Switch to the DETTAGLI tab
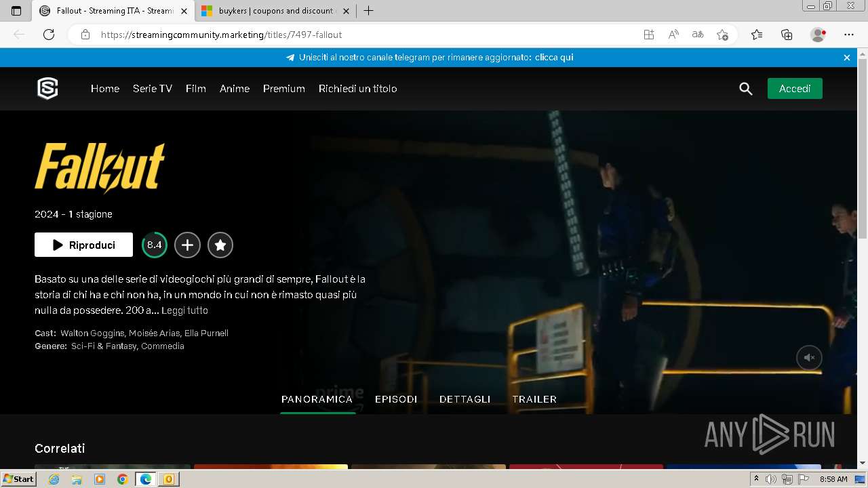Image resolution: width=868 pixels, height=488 pixels. 465,399
